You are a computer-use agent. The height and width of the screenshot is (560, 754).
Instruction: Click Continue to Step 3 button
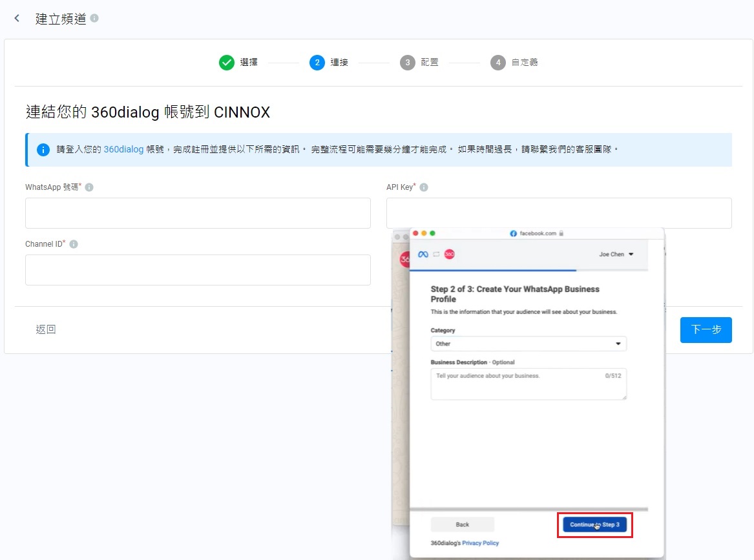(595, 524)
